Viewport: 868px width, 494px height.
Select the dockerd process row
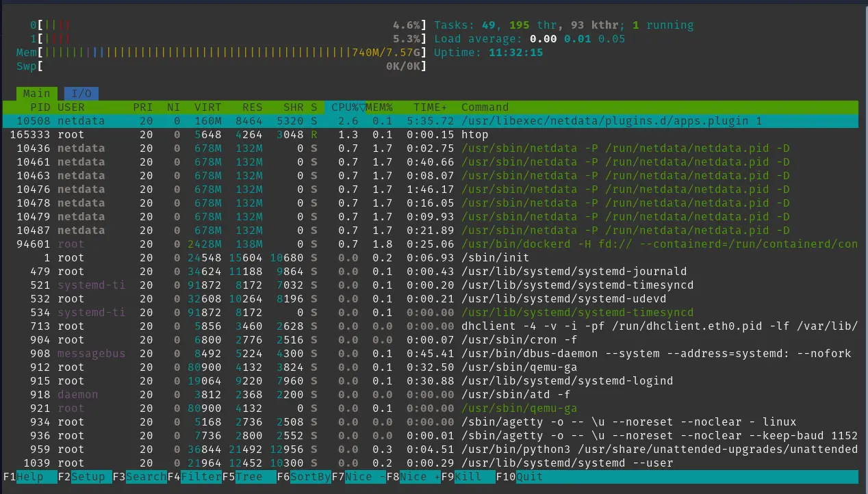[x=274, y=244]
